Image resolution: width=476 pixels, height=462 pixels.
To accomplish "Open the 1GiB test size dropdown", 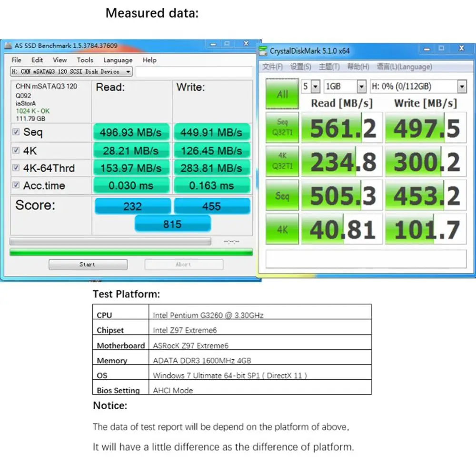I will (345, 87).
